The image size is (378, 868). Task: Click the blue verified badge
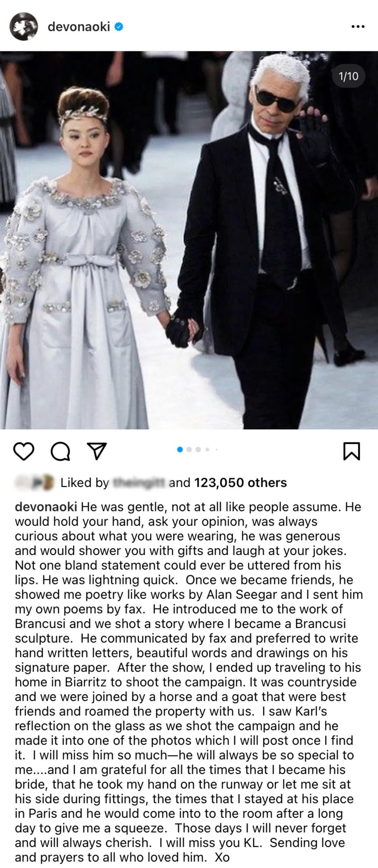pyautogui.click(x=119, y=27)
